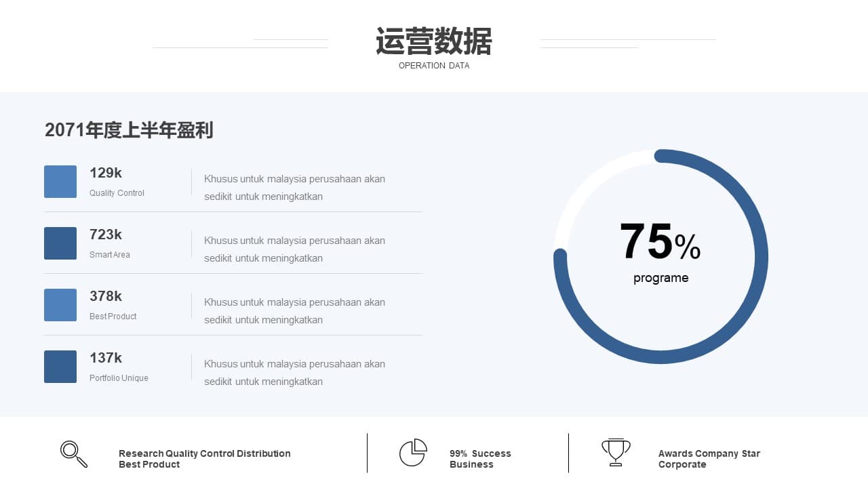
Task: Click Research Quality Control Distribution text
Action: click(205, 459)
